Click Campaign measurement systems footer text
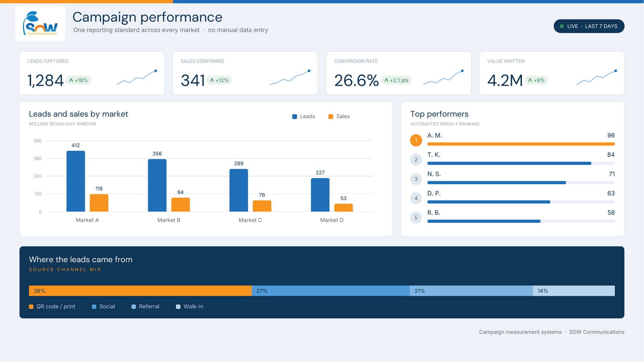This screenshot has height=362, width=644. [x=520, y=332]
